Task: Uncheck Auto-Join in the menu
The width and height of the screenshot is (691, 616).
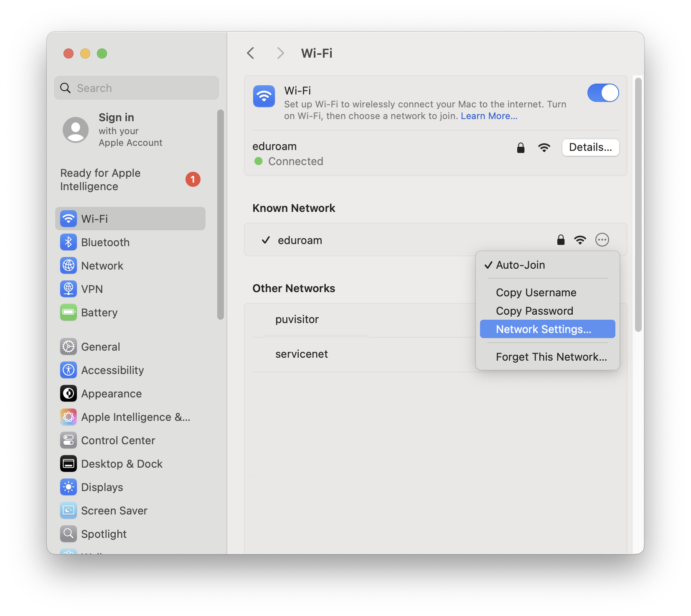Action: tap(520, 265)
